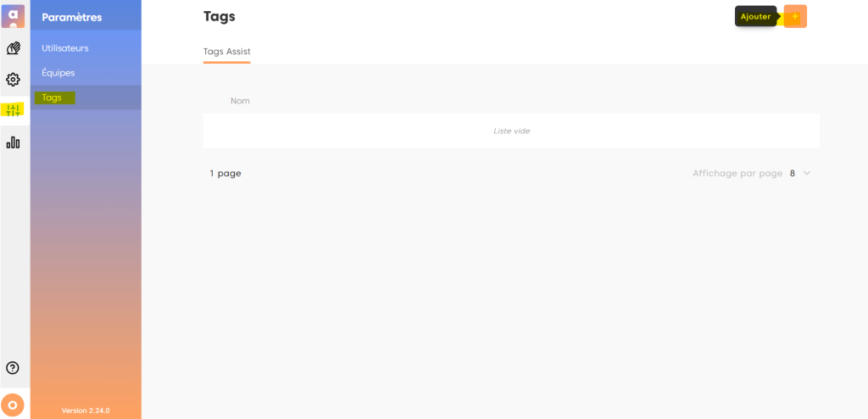Click the question mark help icon
The width and height of the screenshot is (868, 419).
point(13,368)
